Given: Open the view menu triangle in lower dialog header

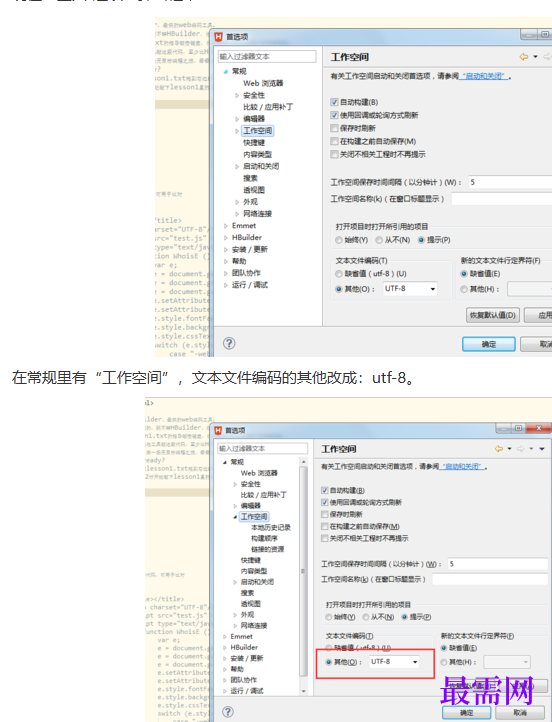Looking at the screenshot, I should 542,448.
